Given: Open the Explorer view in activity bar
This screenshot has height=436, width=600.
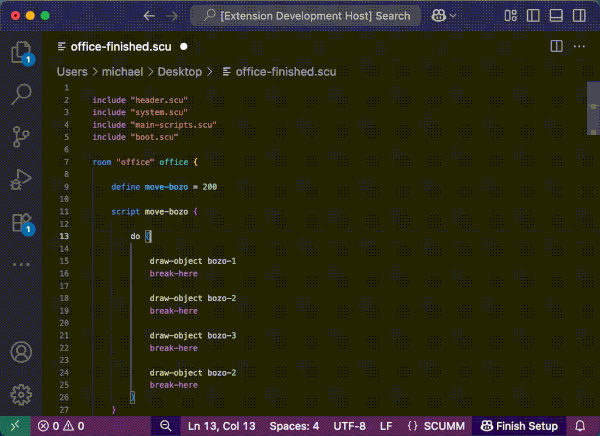Looking at the screenshot, I should [x=21, y=52].
